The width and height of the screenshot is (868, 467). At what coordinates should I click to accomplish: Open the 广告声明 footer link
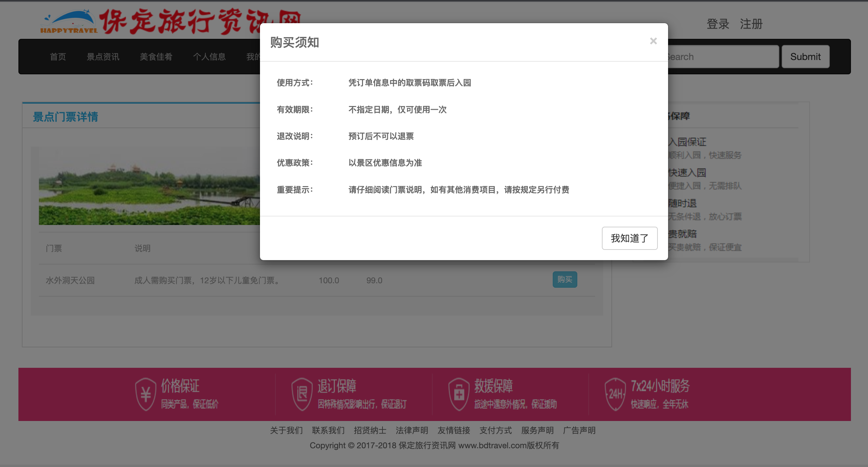(579, 431)
